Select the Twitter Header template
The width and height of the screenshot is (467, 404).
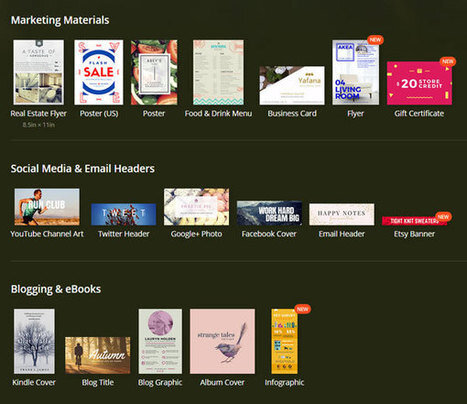pos(124,214)
